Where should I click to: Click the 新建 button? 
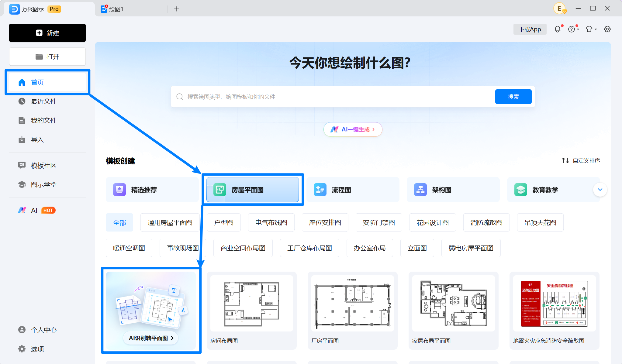[47, 33]
